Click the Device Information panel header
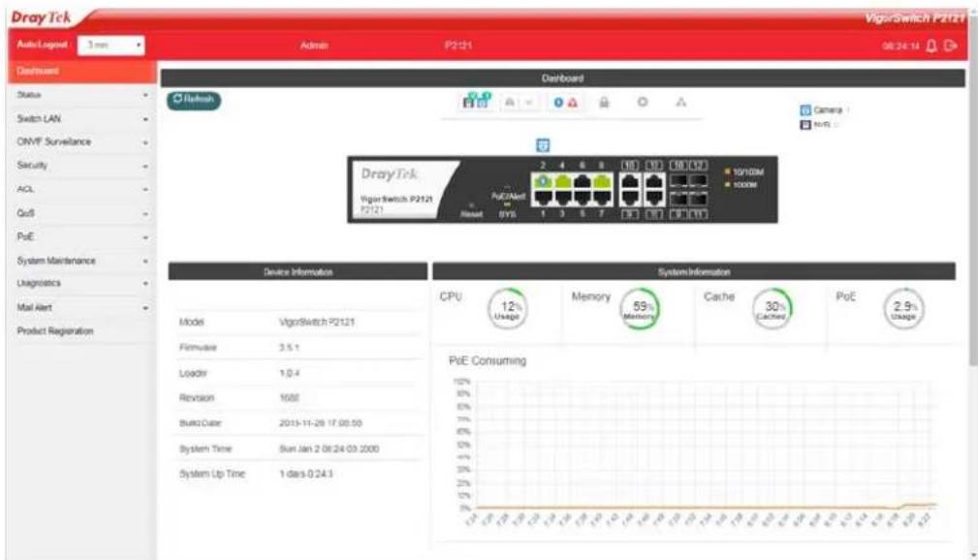 pyautogui.click(x=299, y=272)
